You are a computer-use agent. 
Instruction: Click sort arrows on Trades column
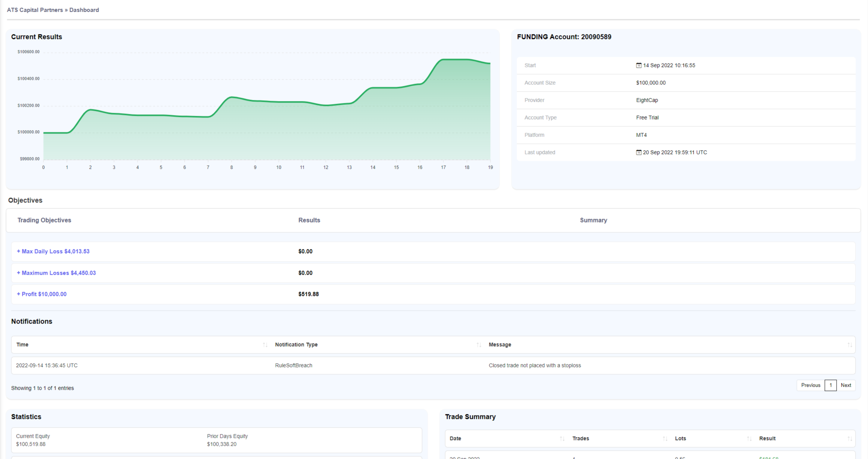point(665,439)
